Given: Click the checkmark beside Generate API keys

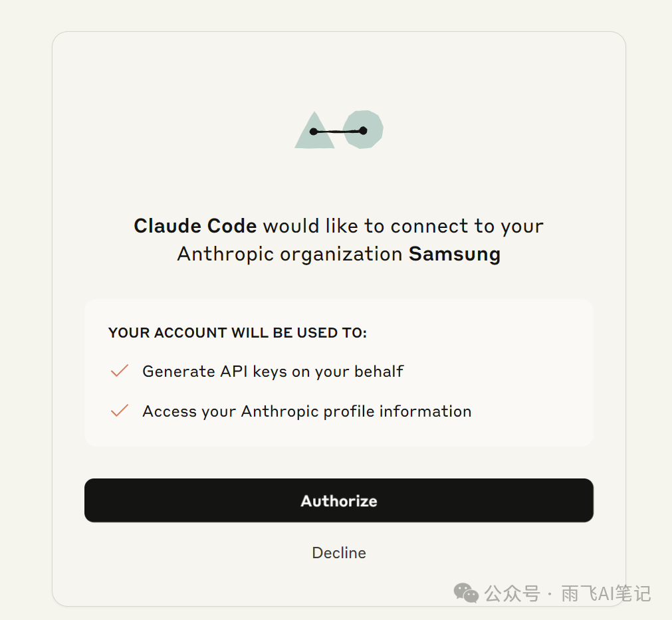Looking at the screenshot, I should tap(119, 371).
